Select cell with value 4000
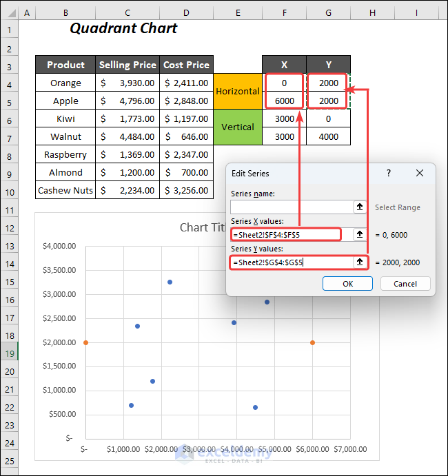The image size is (448, 476). pyautogui.click(x=328, y=136)
